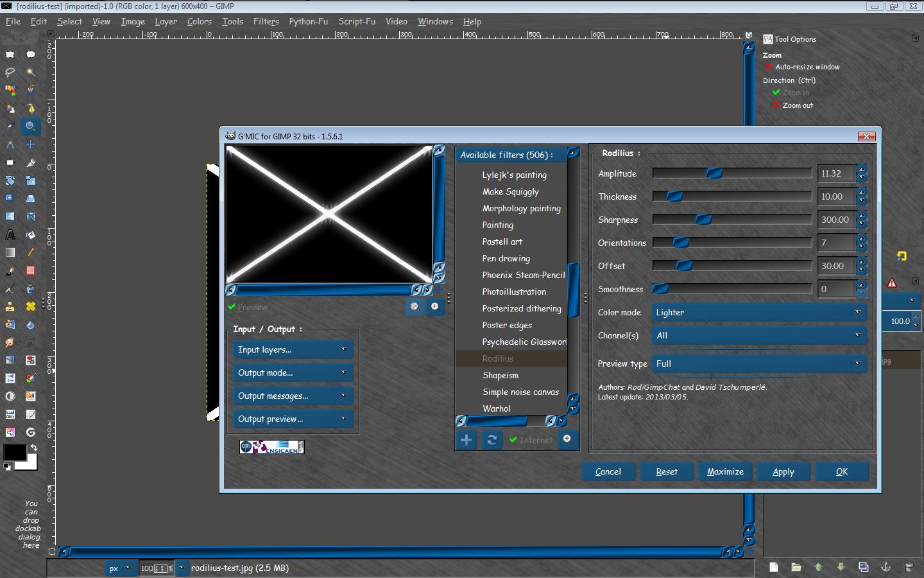Choose the Paintbrush tool
Viewport: 924px width, 578px height.
tap(10, 270)
